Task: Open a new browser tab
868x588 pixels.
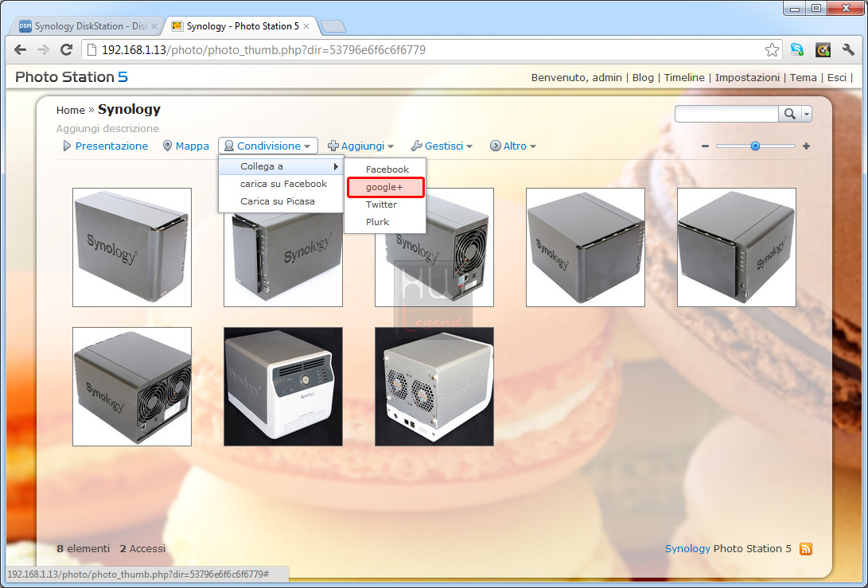Action: (333, 26)
